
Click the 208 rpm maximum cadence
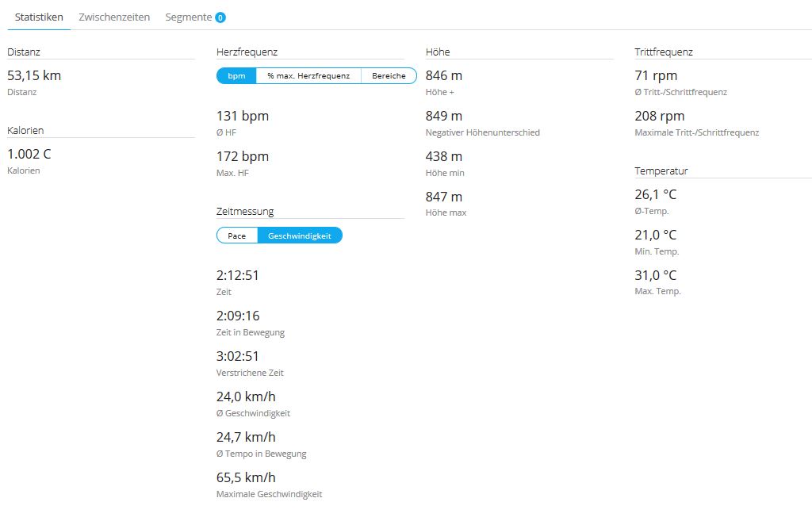[x=660, y=116]
